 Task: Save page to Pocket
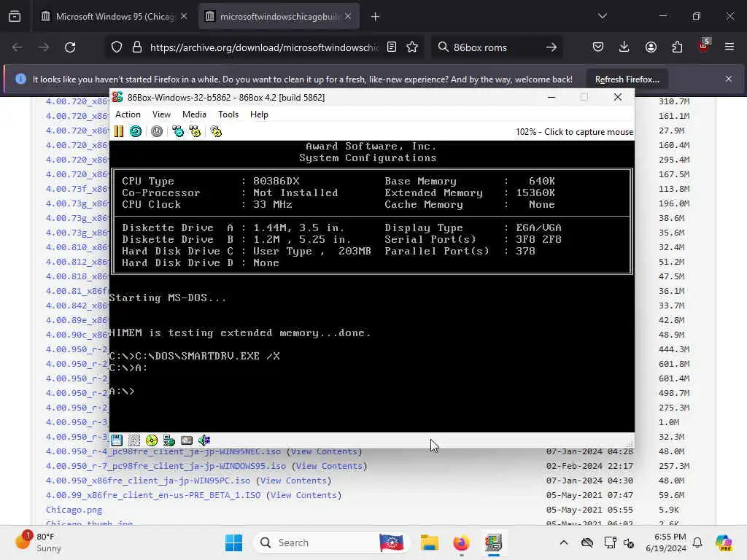tap(598, 47)
